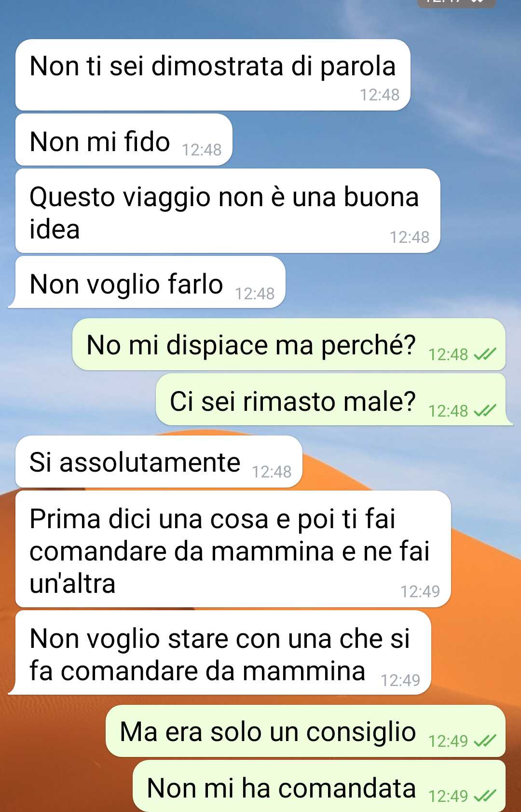
Task: Select the "Si assolutamente" message
Action: pos(159,462)
